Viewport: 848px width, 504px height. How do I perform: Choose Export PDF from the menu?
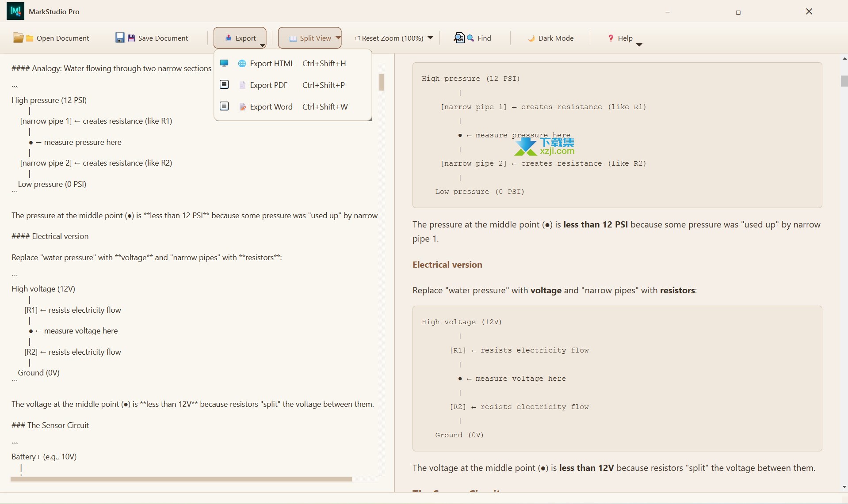click(x=268, y=85)
